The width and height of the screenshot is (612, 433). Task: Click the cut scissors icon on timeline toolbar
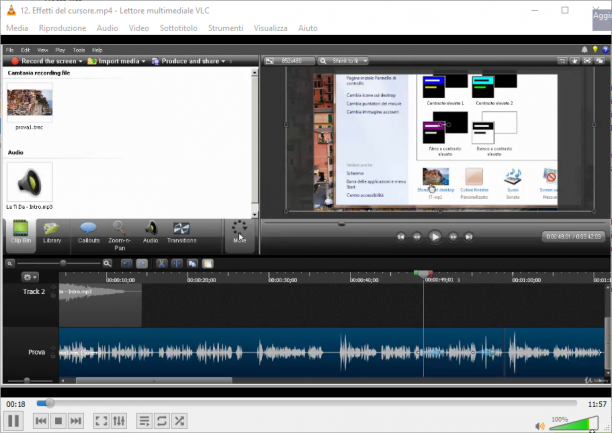(x=161, y=264)
